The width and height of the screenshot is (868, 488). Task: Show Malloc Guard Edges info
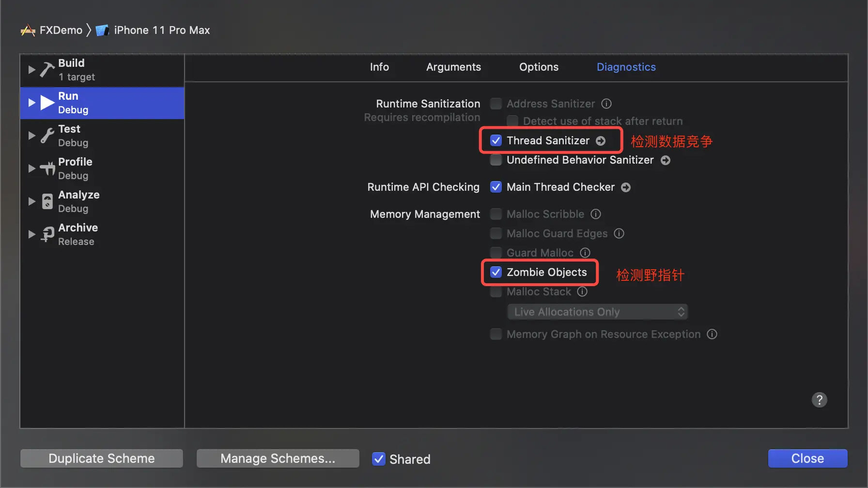pyautogui.click(x=619, y=233)
